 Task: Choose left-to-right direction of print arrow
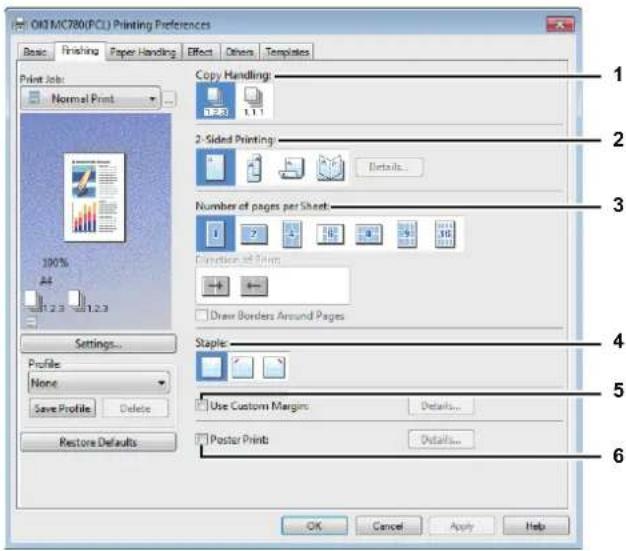[x=216, y=286]
